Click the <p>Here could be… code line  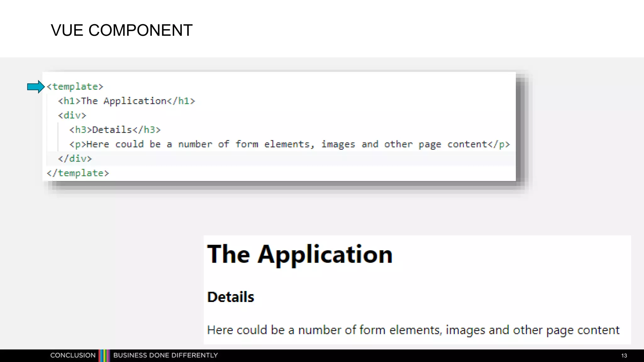point(289,144)
